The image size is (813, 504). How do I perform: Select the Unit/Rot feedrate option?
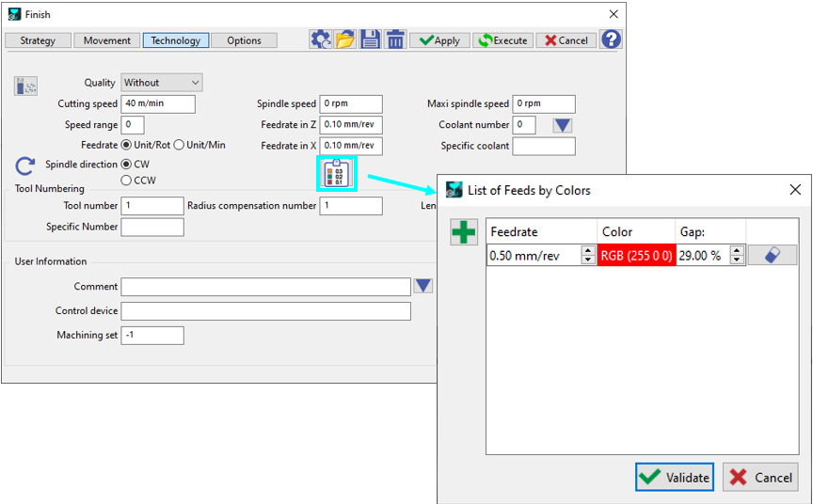(x=126, y=146)
